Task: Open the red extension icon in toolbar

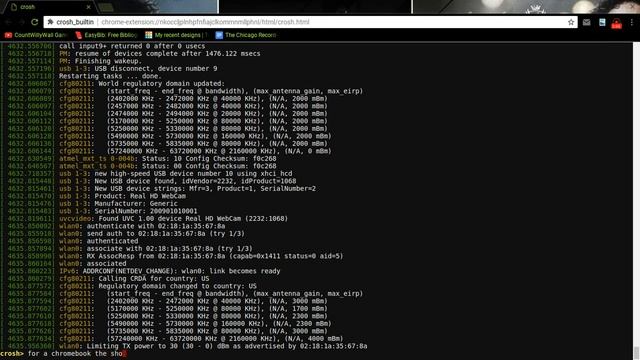Action: [616, 24]
